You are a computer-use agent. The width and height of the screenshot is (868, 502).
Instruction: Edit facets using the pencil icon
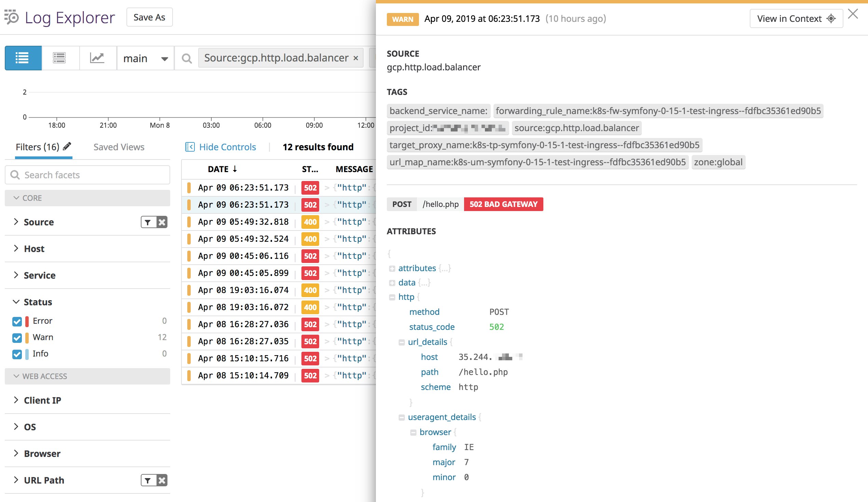pyautogui.click(x=68, y=146)
